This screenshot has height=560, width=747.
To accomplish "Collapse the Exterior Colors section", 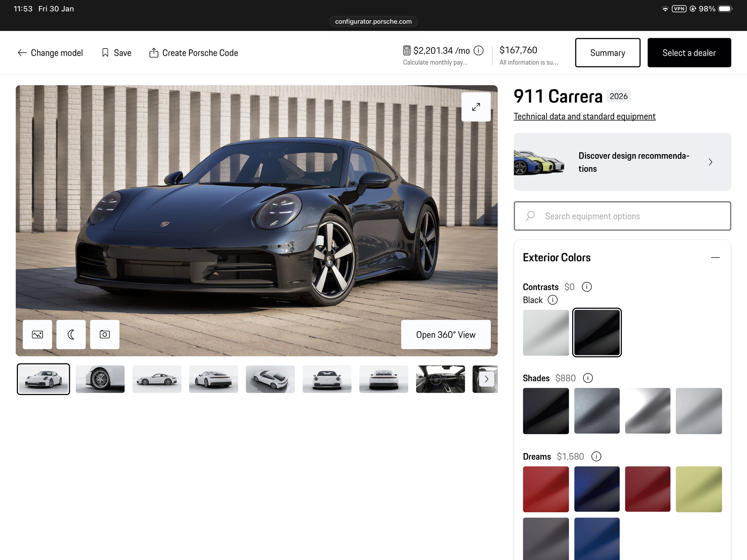I will point(715,258).
